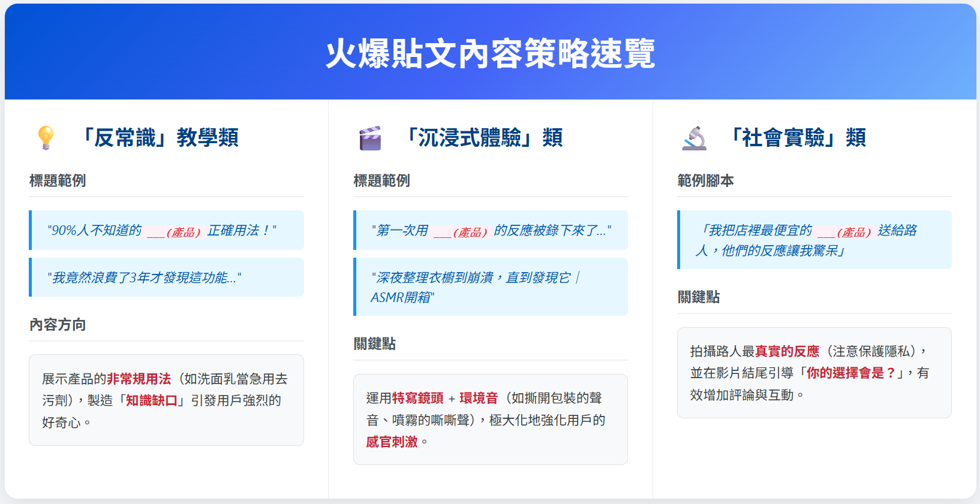Image resolution: width=980 pixels, height=504 pixels.
Task: Click the quote "我竟然浪費了3年才發現這功能..."
Action: point(167,277)
